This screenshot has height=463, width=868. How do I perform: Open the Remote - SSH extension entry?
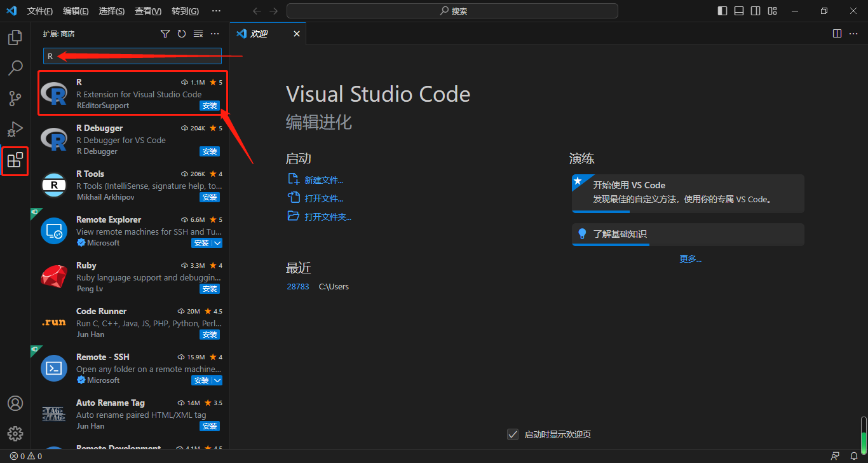130,368
